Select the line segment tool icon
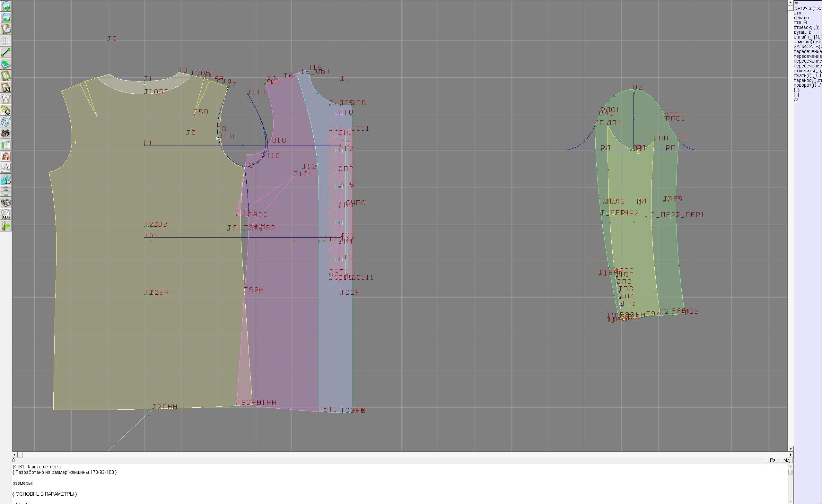The width and height of the screenshot is (822, 504). tap(6, 52)
